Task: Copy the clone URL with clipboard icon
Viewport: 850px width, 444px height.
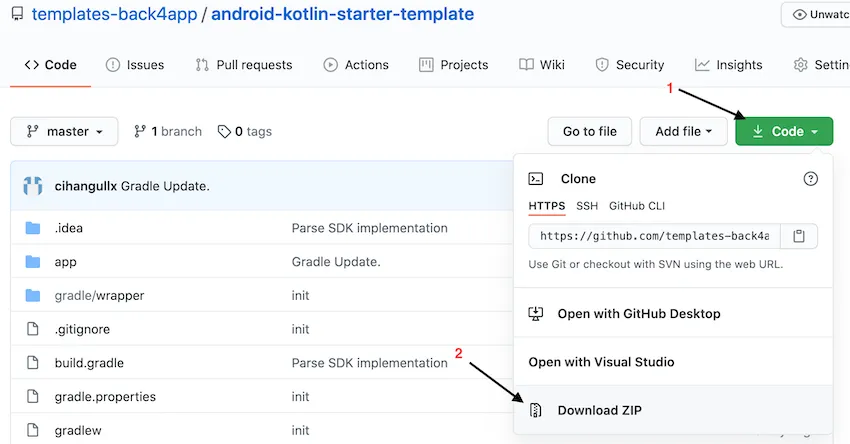Action: pos(799,236)
